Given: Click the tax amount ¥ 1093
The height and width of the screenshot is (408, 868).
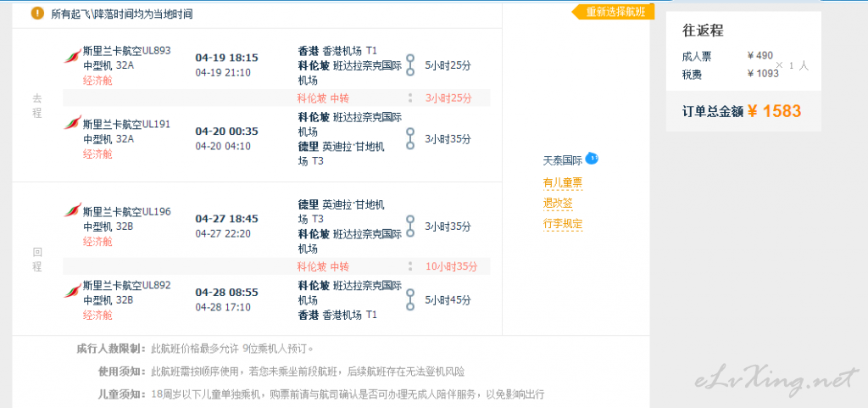Looking at the screenshot, I should 763,73.
